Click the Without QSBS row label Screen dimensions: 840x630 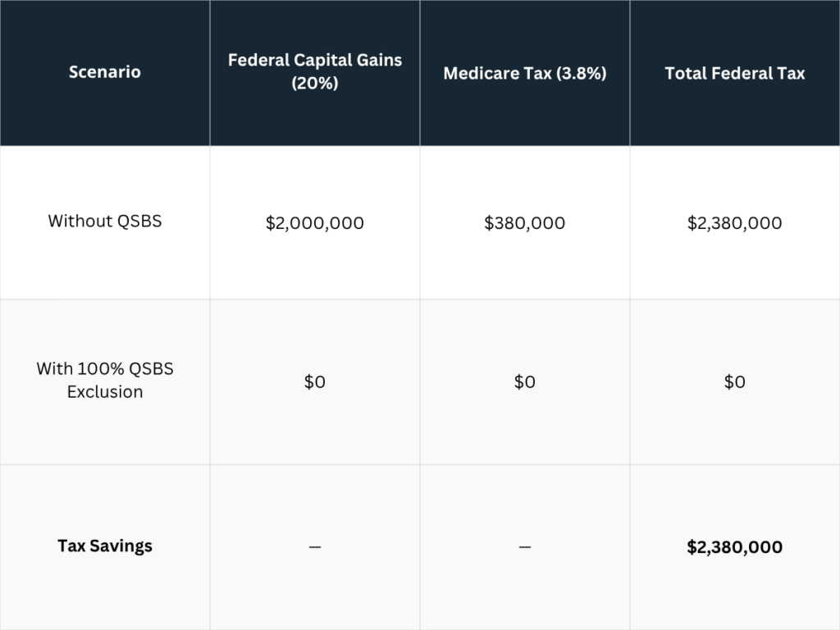click(105, 221)
